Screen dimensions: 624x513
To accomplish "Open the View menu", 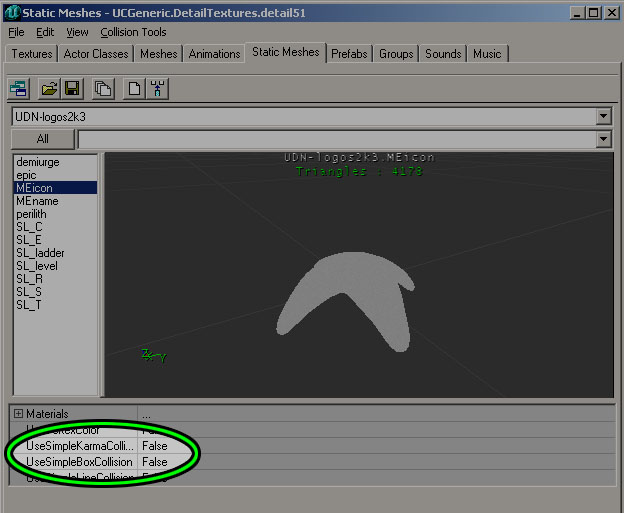I will click(x=77, y=32).
